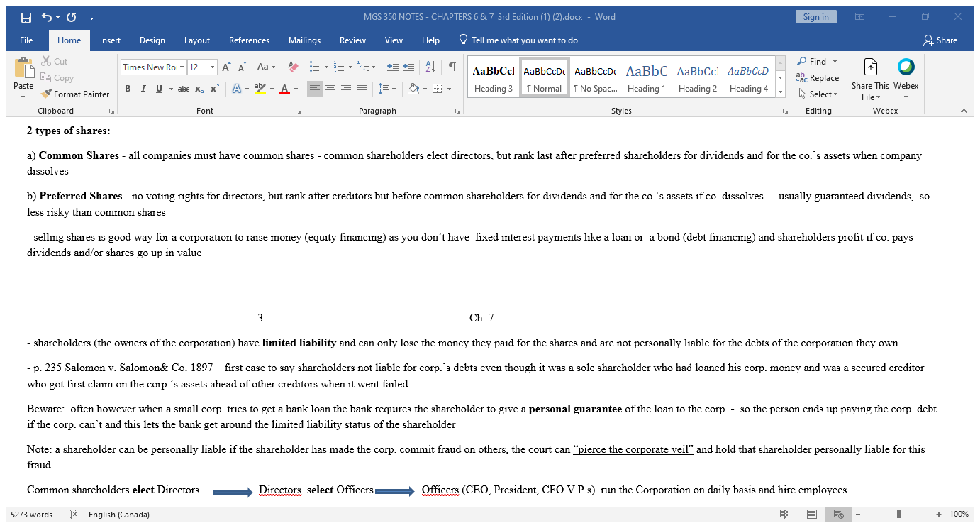This screenshot has width=980, height=528.
Task: Switch to the Review tab
Action: [352, 40]
